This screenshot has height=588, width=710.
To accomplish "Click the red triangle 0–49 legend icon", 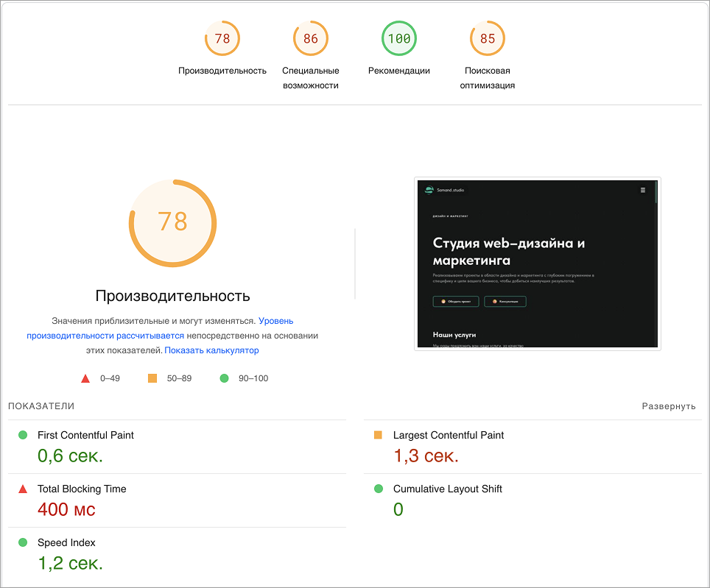I will (85, 378).
